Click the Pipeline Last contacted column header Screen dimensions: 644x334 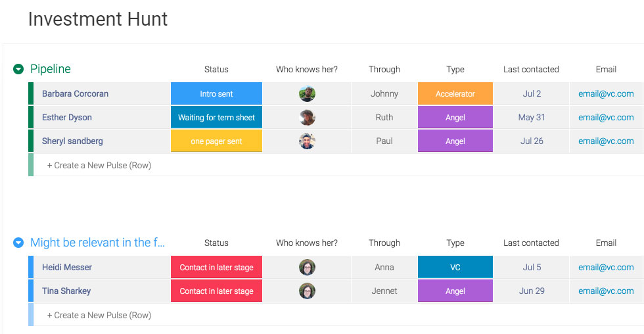click(x=531, y=70)
